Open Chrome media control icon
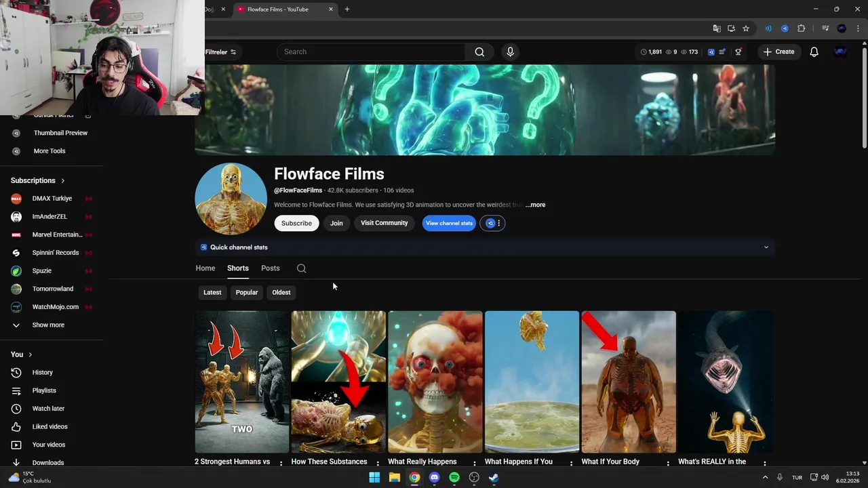The width and height of the screenshot is (868, 488). pyautogui.click(x=825, y=28)
